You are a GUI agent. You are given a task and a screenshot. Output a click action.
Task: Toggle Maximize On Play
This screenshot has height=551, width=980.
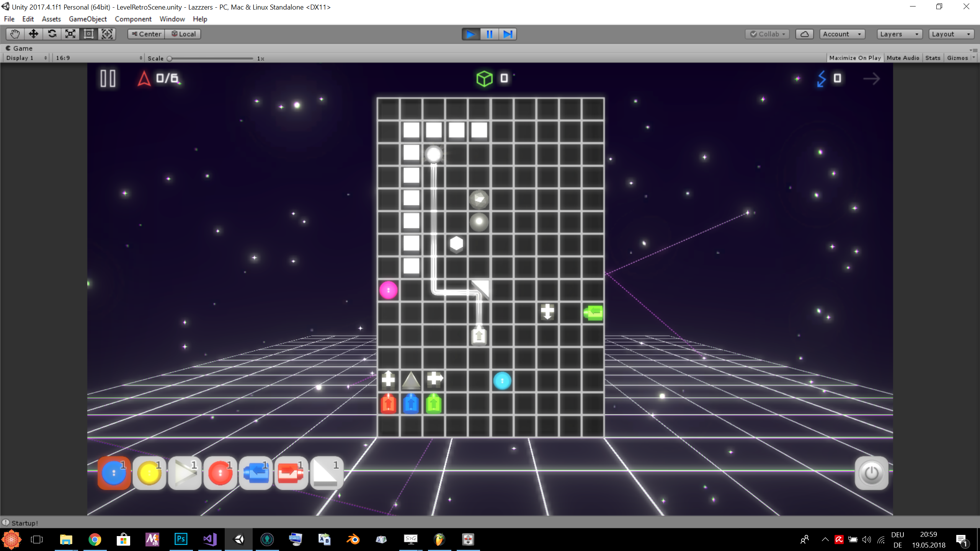[x=855, y=58]
